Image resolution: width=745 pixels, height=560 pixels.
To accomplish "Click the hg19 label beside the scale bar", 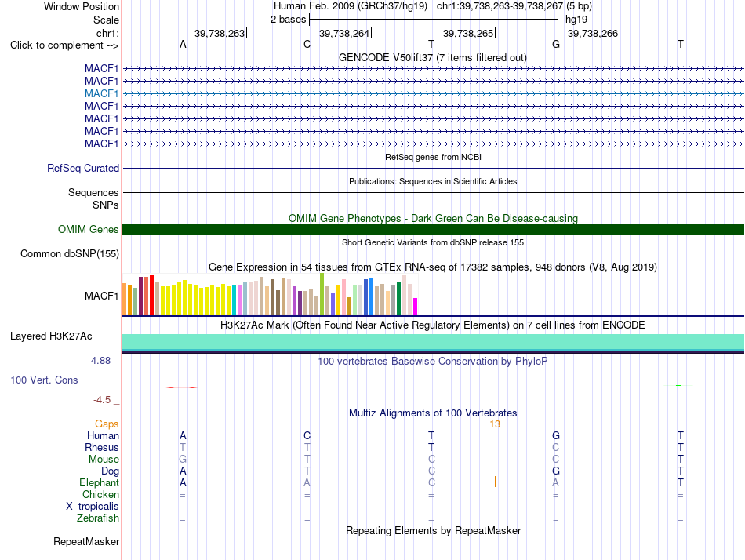I will (576, 20).
